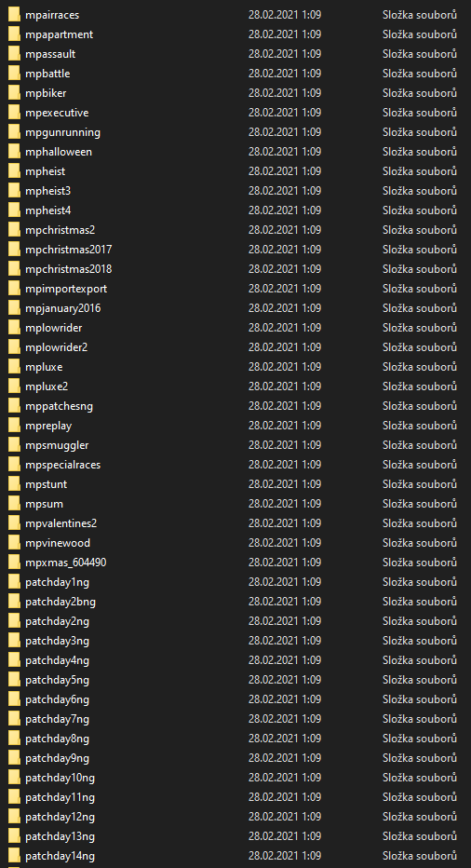Click the mpjanuary2016 folder name
The height and width of the screenshot is (868, 471).
[63, 308]
